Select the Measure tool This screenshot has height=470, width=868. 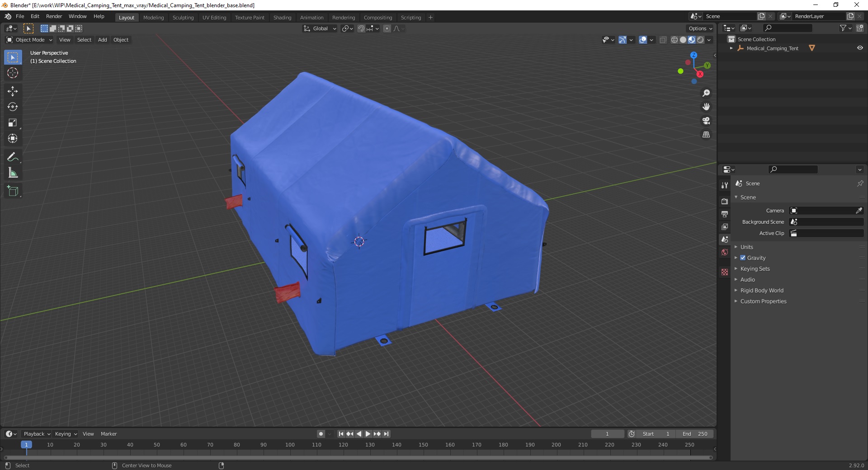[13, 173]
